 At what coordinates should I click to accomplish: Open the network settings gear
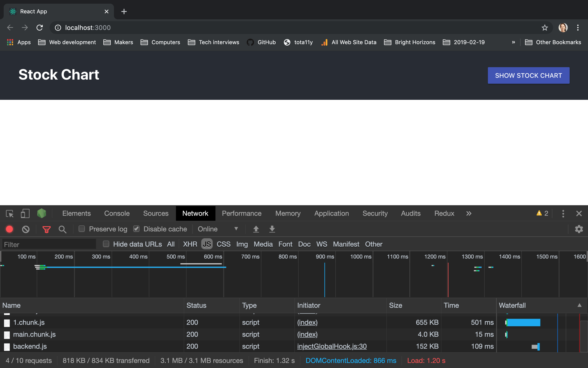tap(579, 229)
